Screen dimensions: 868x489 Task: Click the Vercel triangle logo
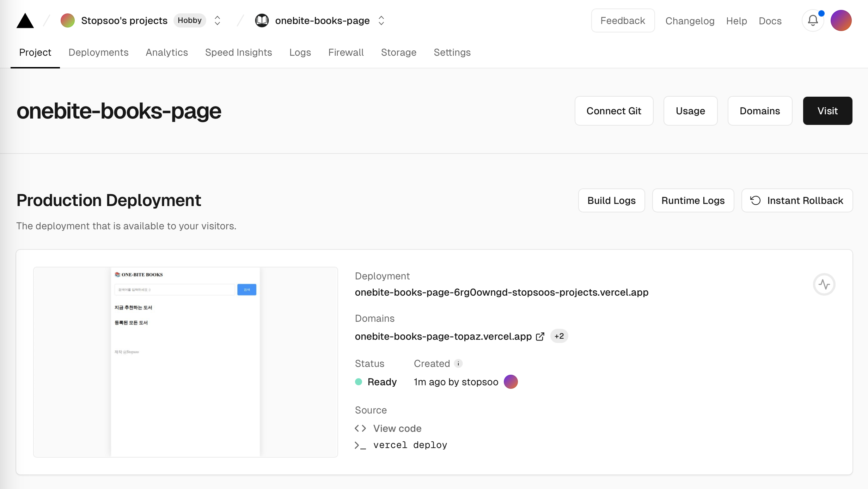(25, 21)
